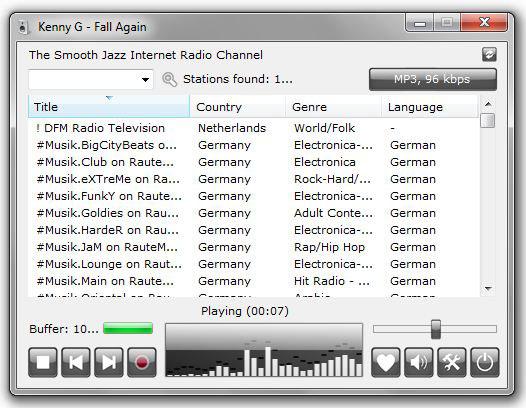Stop the radio playback

tap(43, 362)
